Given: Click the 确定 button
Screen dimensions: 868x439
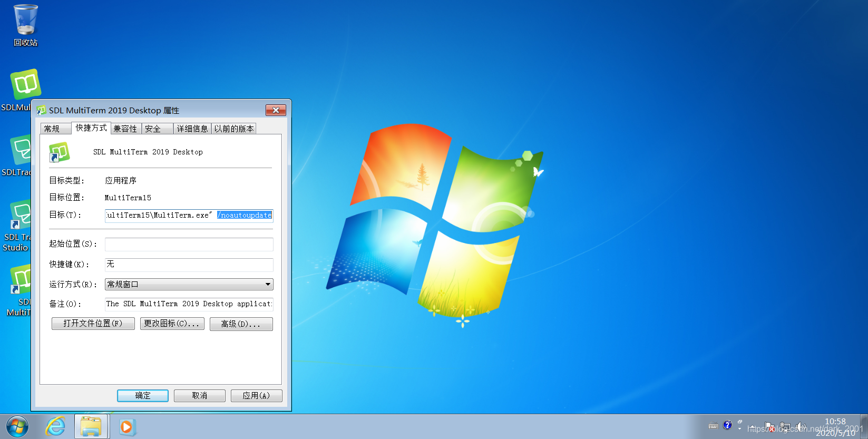Looking at the screenshot, I should pos(143,396).
